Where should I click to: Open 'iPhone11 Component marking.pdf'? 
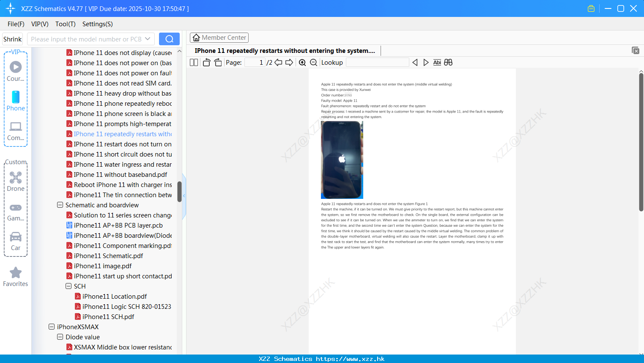(119, 245)
